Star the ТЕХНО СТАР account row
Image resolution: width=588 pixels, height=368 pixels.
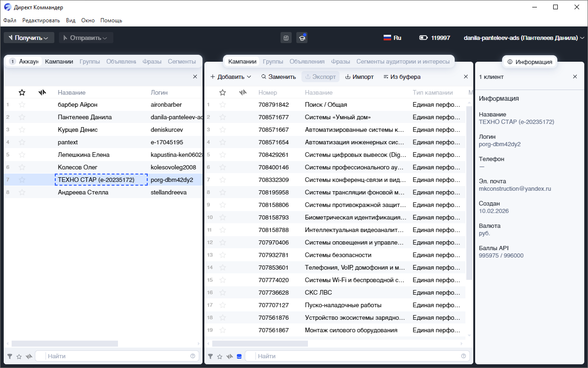coord(22,180)
